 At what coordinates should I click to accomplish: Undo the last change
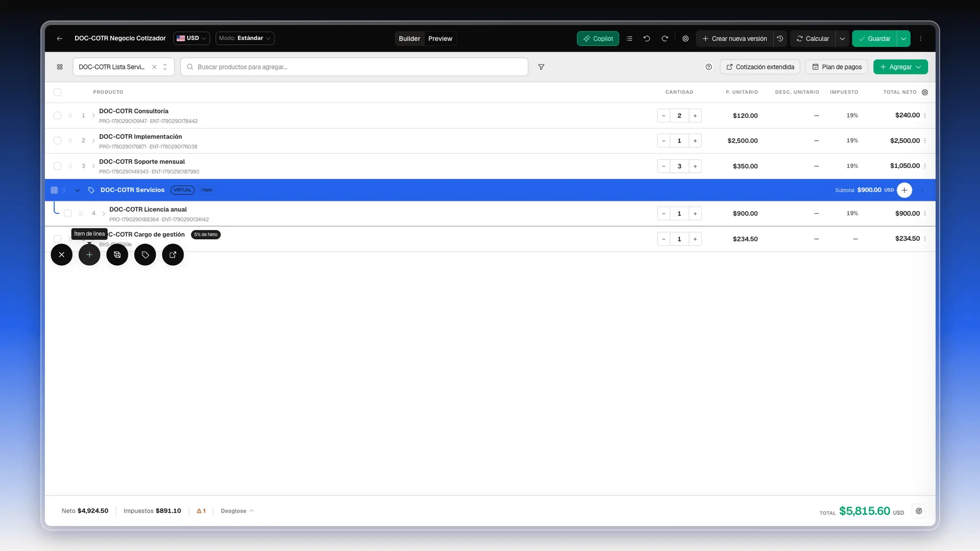click(647, 39)
